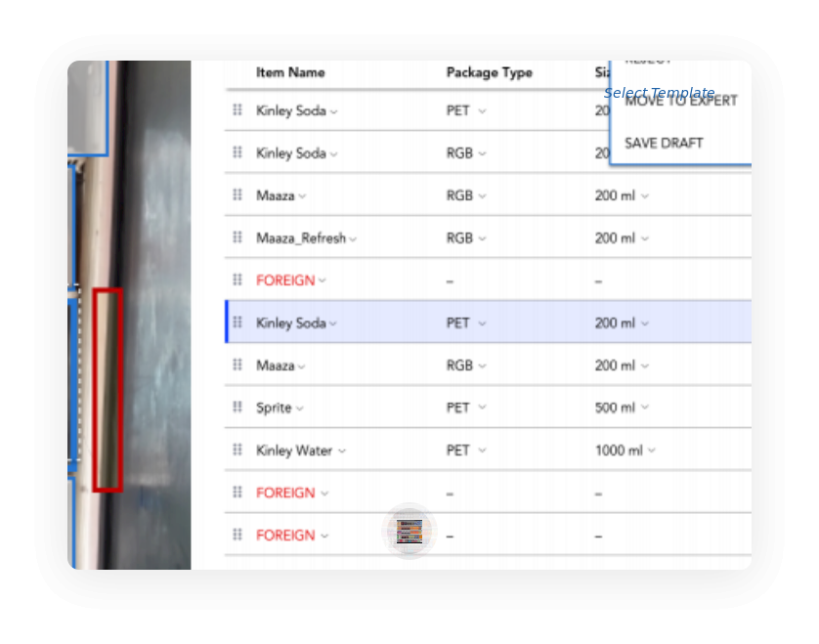
Task: Click the Select Template link
Action: pyautogui.click(x=659, y=93)
